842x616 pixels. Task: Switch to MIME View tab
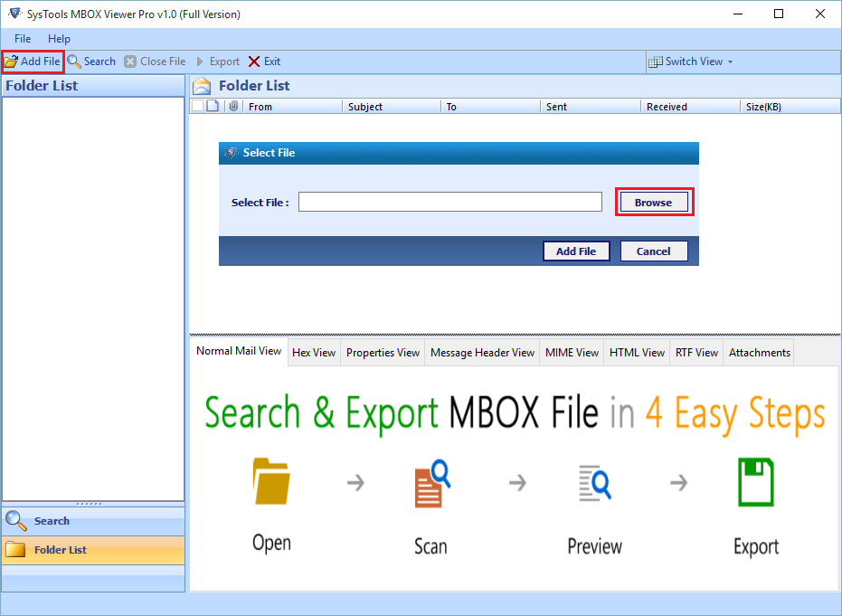click(x=572, y=353)
